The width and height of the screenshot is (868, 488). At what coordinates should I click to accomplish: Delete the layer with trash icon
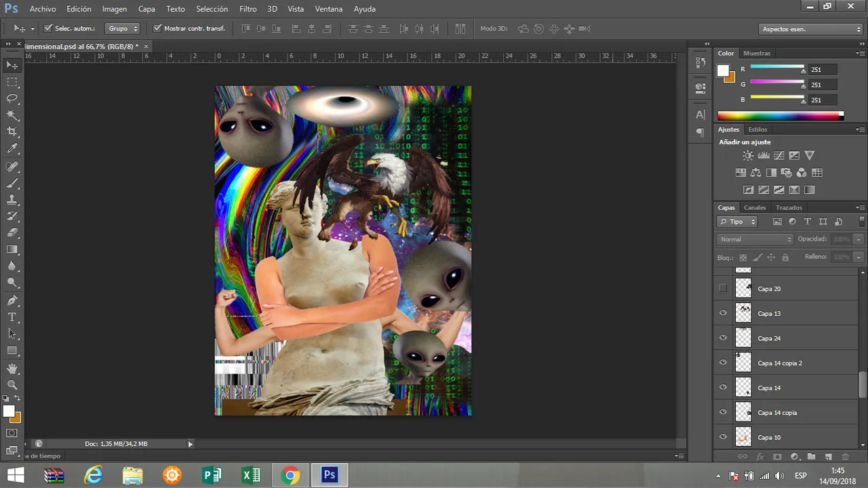(845, 457)
